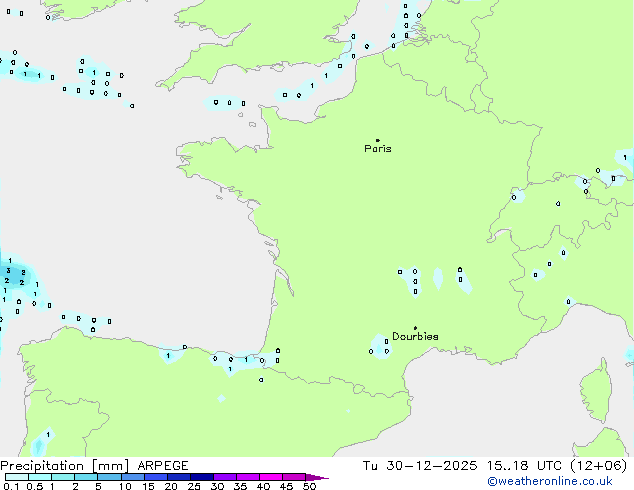Click the legend value label "50"
634x490 pixels.
tap(309, 486)
